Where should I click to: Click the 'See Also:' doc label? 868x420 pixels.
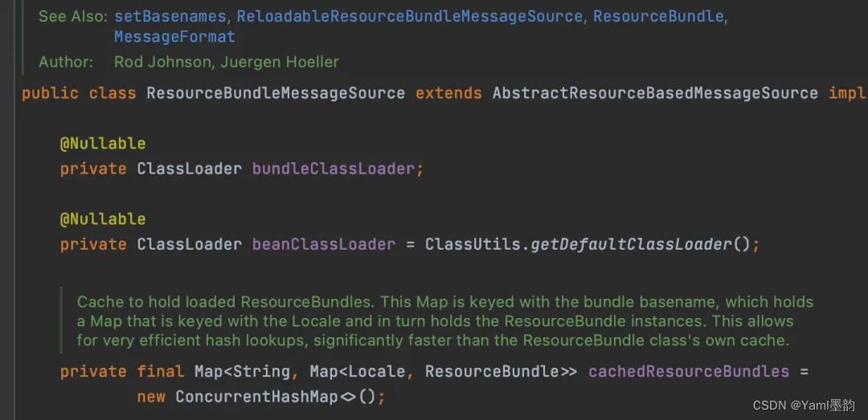tap(73, 17)
